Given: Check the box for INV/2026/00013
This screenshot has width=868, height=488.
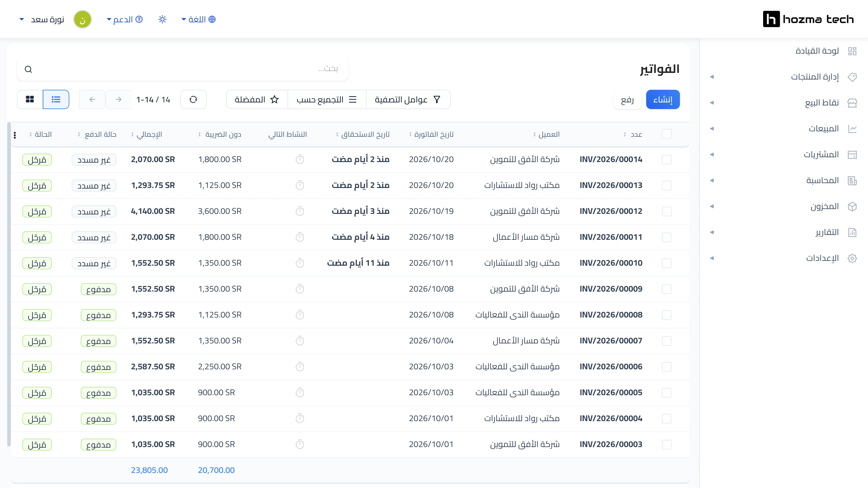Looking at the screenshot, I should [666, 186].
